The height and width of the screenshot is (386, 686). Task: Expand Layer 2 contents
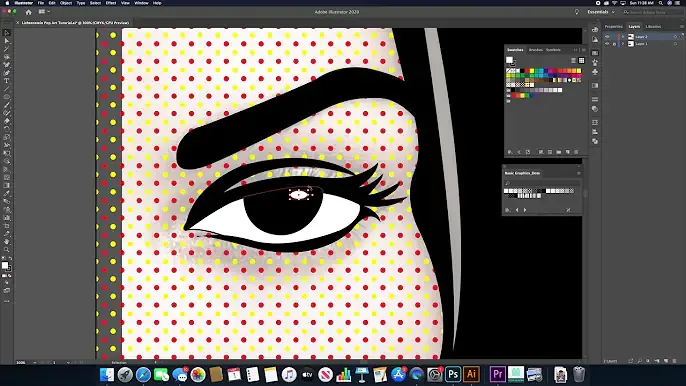pos(623,37)
